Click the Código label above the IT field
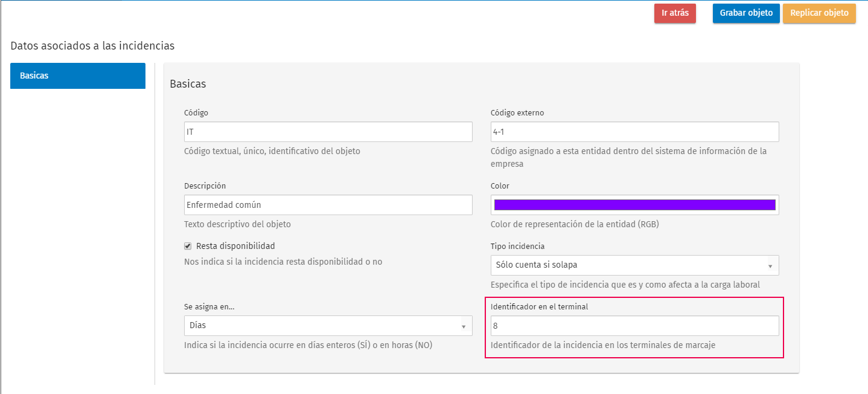Viewport: 868px width, 394px height. click(196, 113)
